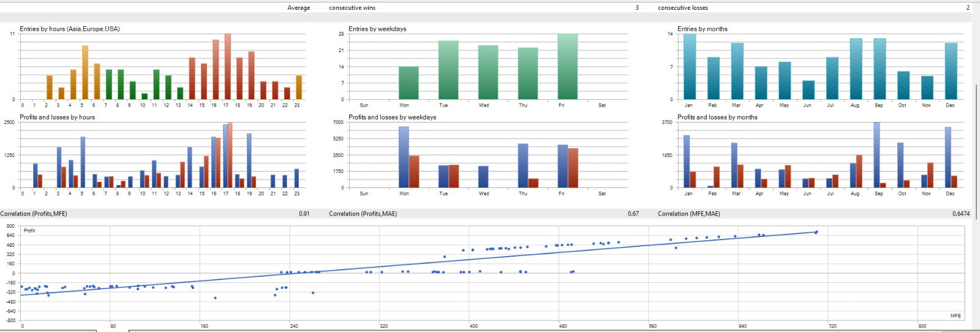Select the "Correlation (MFE,MAE)" label
Screen dimensions: 980x332
coord(689,214)
